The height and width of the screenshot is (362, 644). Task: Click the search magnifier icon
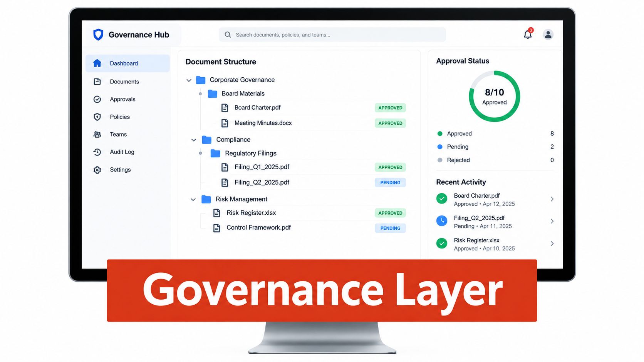click(228, 35)
